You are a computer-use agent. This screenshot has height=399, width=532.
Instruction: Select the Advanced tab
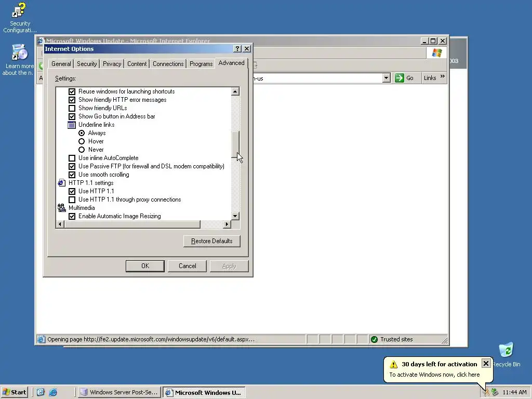[231, 63]
